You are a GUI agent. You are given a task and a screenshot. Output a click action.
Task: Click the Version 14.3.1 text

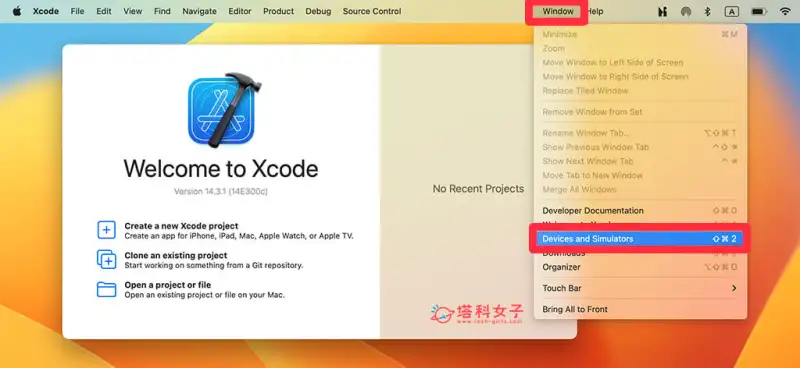coord(221,191)
